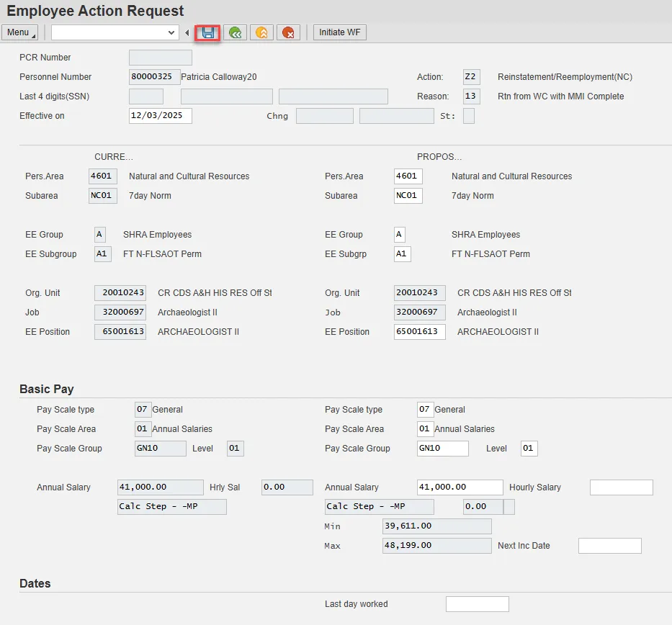Click the red Cancel icon
The width and height of the screenshot is (672, 625).
288,32
